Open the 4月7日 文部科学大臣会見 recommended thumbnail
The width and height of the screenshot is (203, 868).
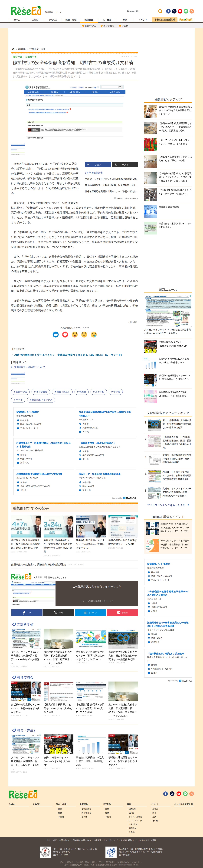coord(26,526)
